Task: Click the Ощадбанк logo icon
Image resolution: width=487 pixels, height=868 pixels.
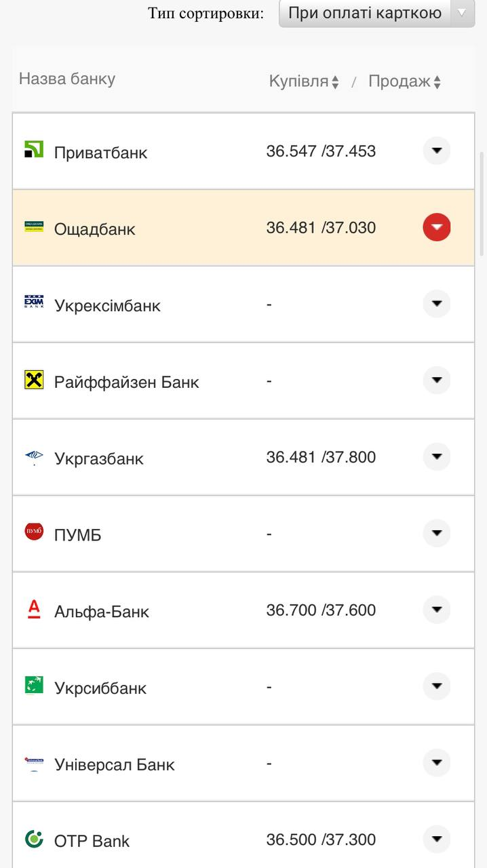Action: coord(34,226)
